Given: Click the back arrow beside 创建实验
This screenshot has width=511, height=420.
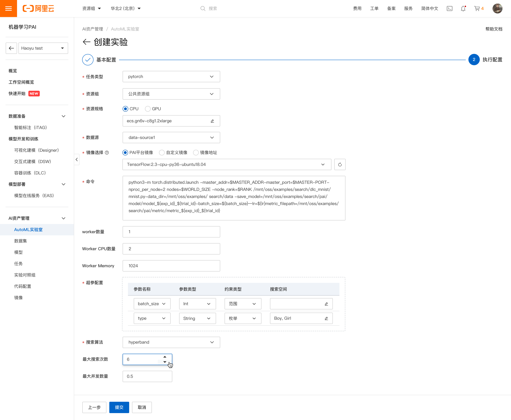Looking at the screenshot, I should click(86, 42).
